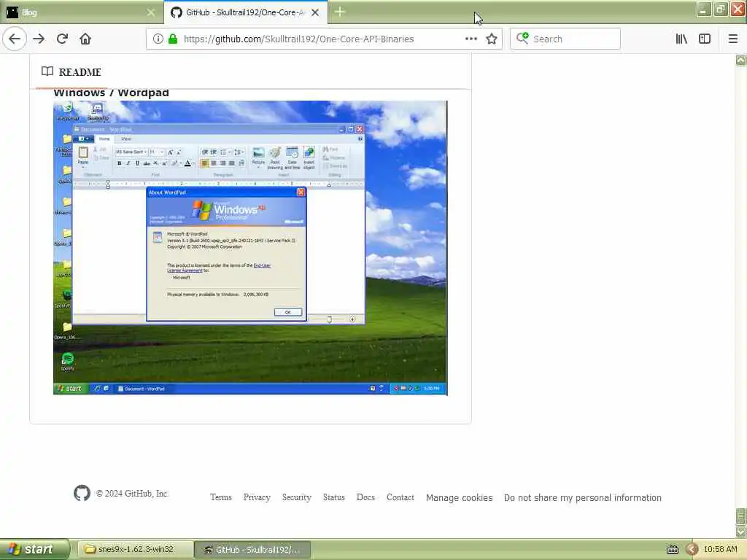Open the Privacy footer link
The image size is (747, 560).
click(257, 497)
